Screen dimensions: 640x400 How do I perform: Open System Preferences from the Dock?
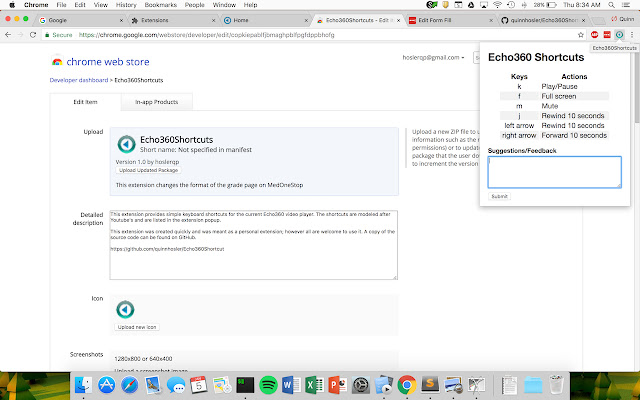361,385
